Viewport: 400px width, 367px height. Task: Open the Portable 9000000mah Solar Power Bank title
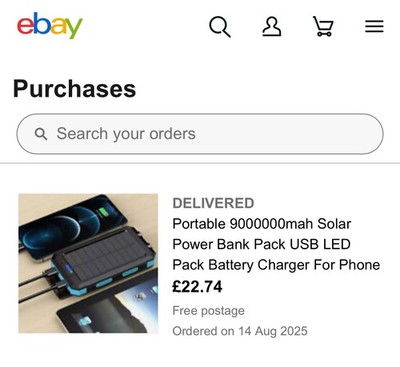(276, 244)
